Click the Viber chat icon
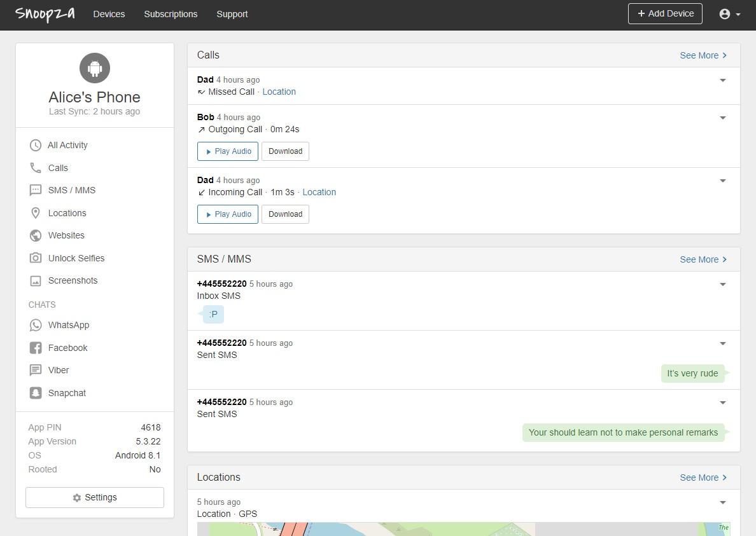This screenshot has width=756, height=536. click(x=36, y=370)
